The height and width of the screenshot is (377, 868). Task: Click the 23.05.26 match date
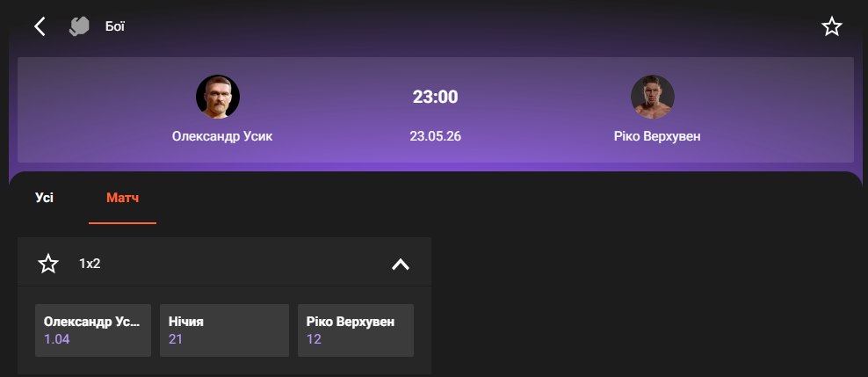(435, 136)
